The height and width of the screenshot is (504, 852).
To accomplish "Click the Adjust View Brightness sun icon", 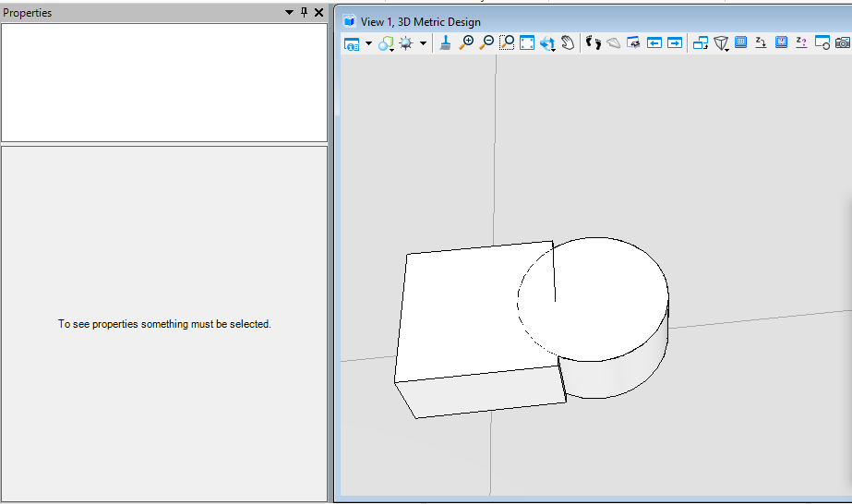I will [x=406, y=43].
